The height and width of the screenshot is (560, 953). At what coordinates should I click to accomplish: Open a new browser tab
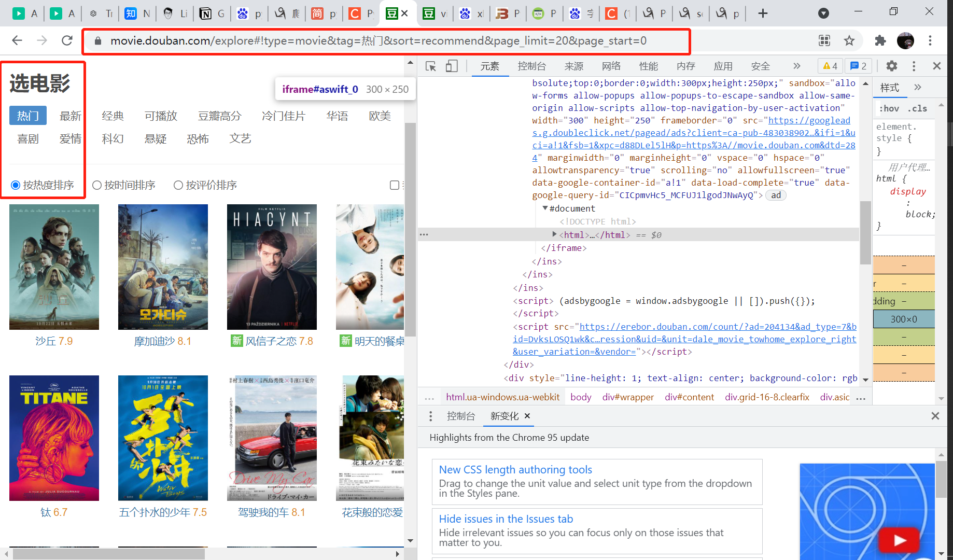pos(763,13)
